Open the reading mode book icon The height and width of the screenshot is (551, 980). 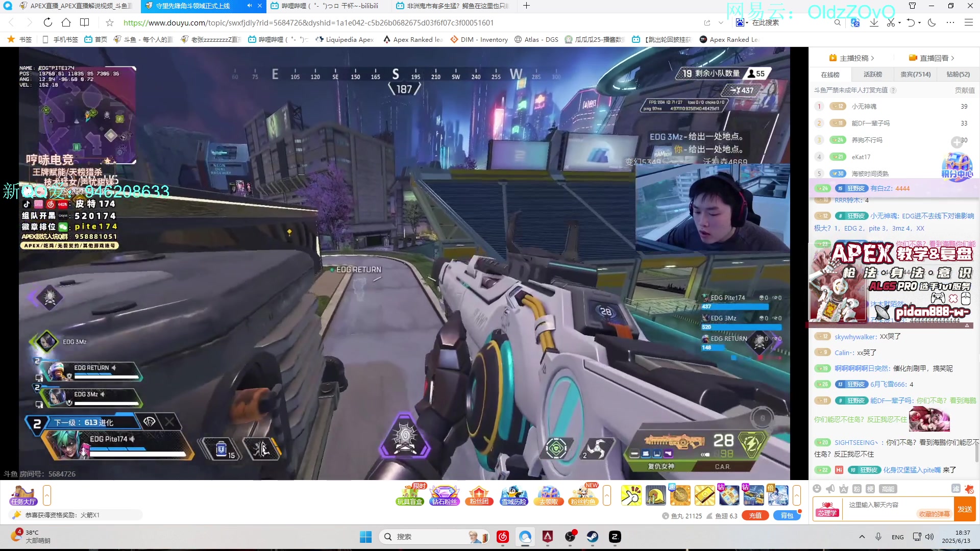[x=85, y=22]
